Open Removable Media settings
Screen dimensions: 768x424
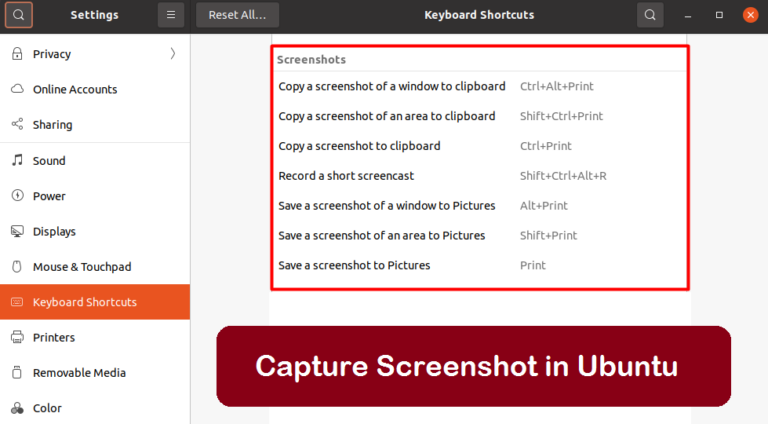pyautogui.click(x=79, y=373)
